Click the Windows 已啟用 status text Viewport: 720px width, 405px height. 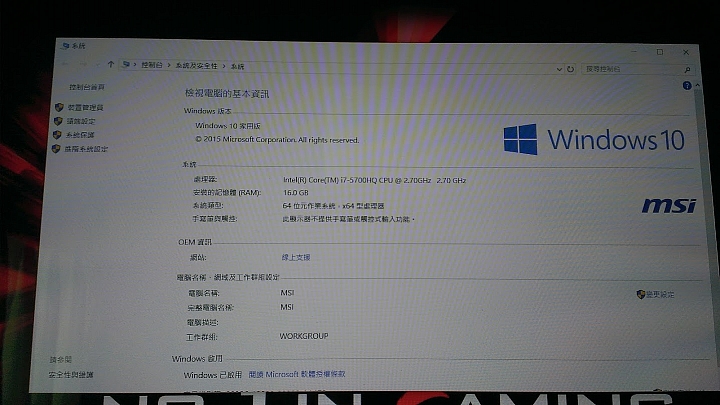coord(213,375)
